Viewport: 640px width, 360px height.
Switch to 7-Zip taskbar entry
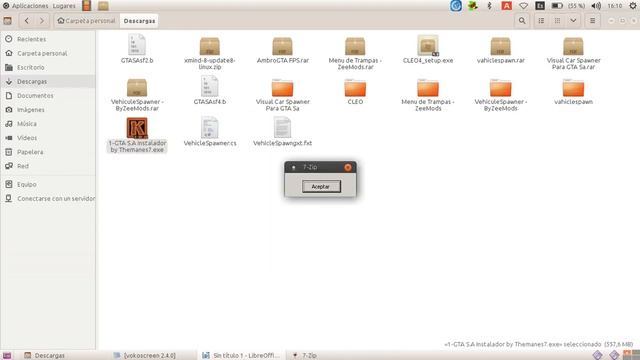(305, 356)
